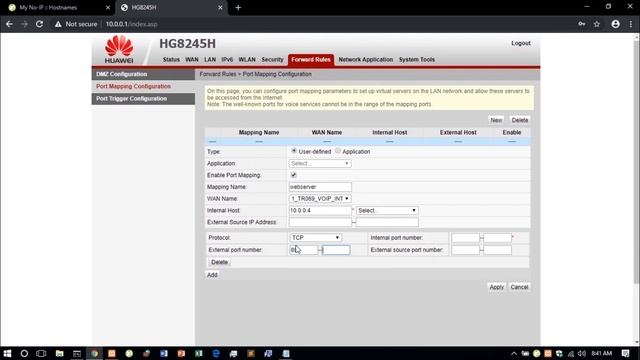Open Chrome from the taskbar
This screenshot has height=360, width=640.
coord(94,353)
